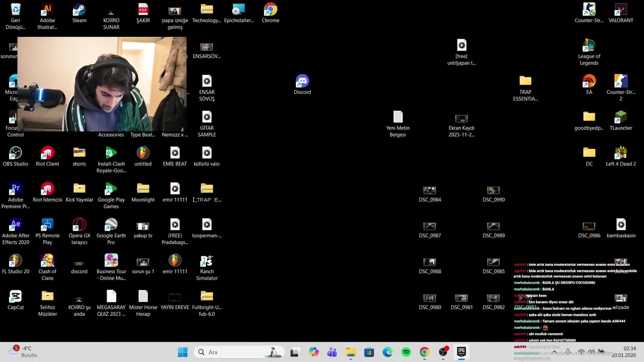The width and height of the screenshot is (644, 362).
Task: Open the DC folder
Action: 589,157
